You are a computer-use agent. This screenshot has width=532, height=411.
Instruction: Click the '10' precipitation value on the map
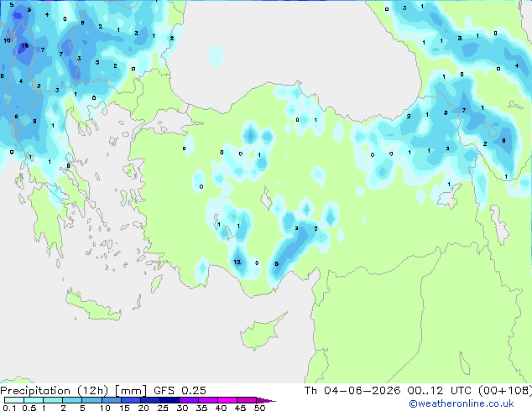coord(7,40)
